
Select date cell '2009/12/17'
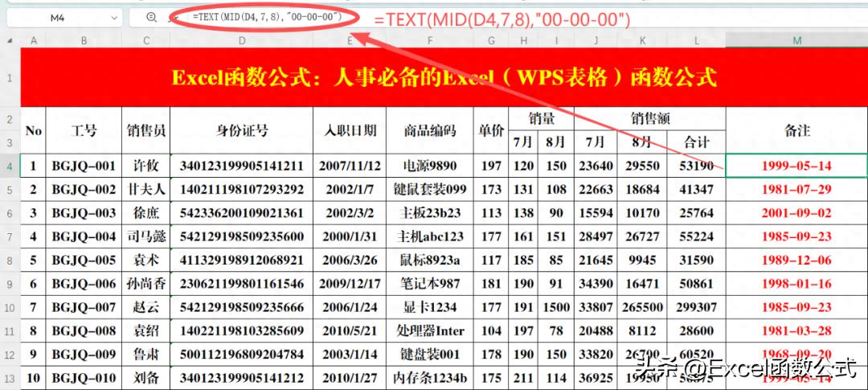[350, 284]
